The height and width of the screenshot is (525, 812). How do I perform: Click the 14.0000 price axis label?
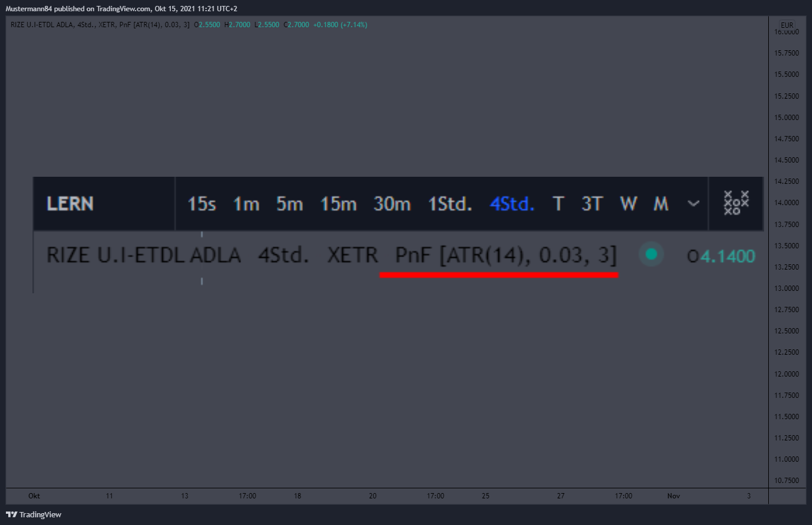[x=787, y=203]
